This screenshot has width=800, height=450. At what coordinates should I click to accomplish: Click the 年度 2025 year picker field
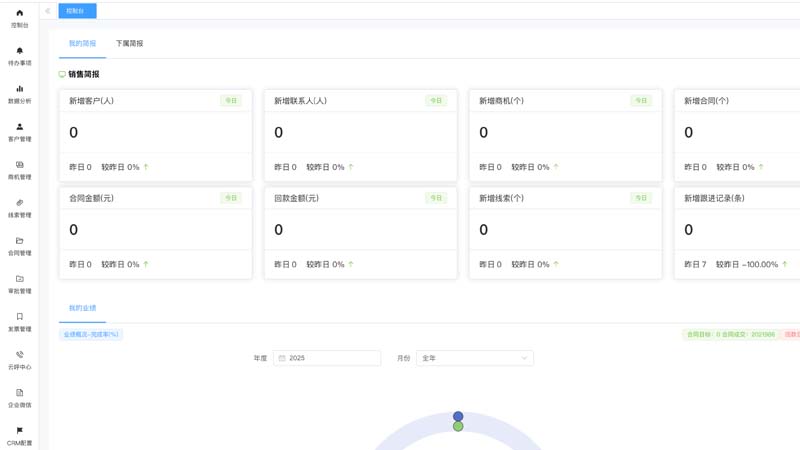[x=327, y=358]
